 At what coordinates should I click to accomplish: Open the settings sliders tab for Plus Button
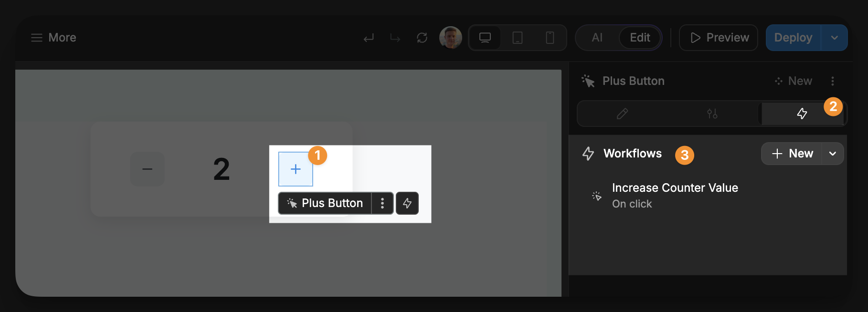click(x=712, y=114)
